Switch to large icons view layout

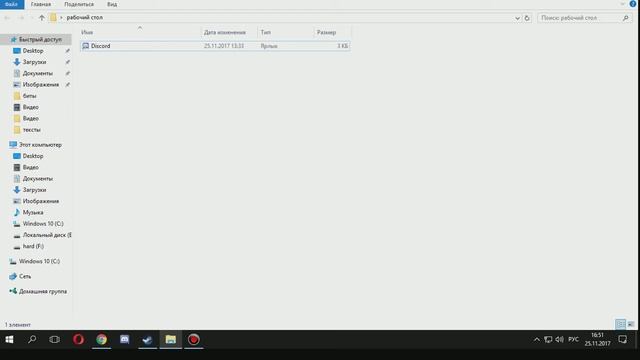tap(631, 324)
